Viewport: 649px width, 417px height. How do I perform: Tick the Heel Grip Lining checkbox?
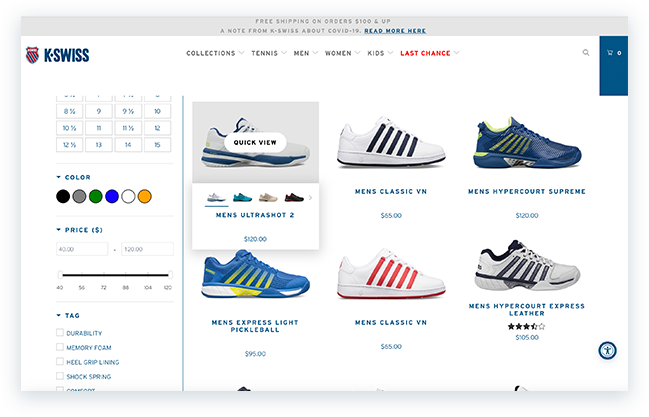point(61,361)
